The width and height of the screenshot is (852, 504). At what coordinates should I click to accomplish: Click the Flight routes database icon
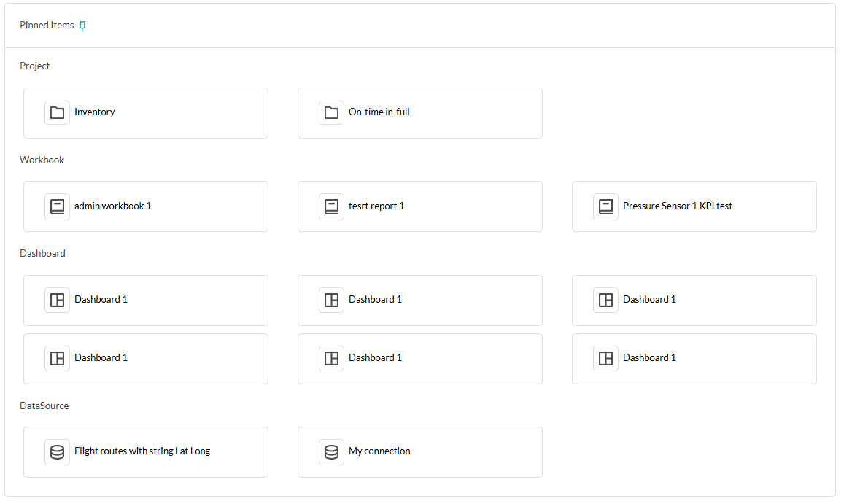[x=57, y=452]
